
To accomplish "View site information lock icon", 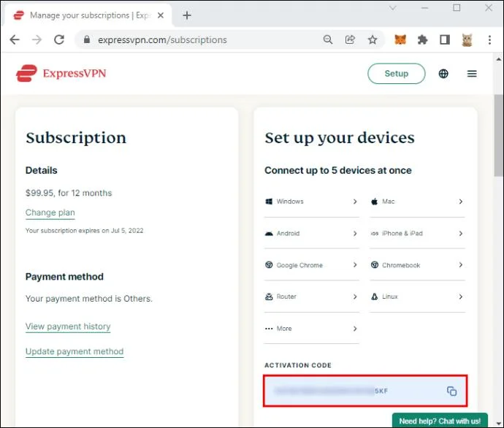I will coord(87,39).
